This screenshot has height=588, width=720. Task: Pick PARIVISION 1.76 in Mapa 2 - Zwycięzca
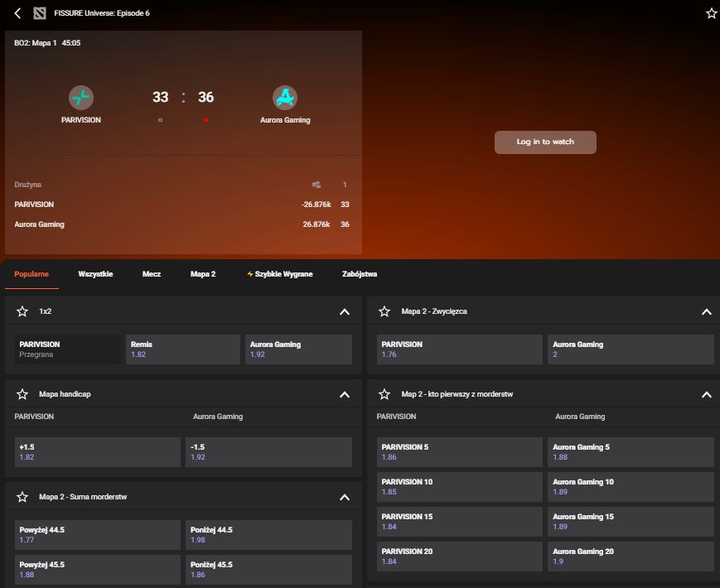pos(460,349)
